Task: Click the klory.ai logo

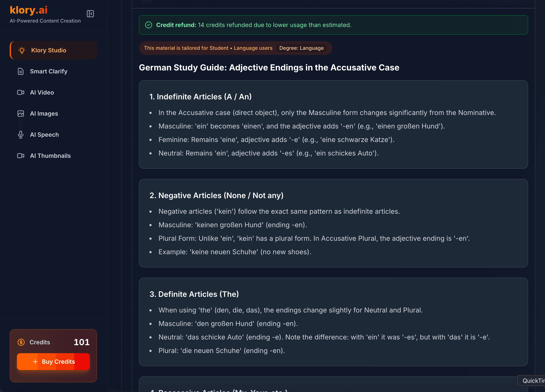Action: (28, 10)
